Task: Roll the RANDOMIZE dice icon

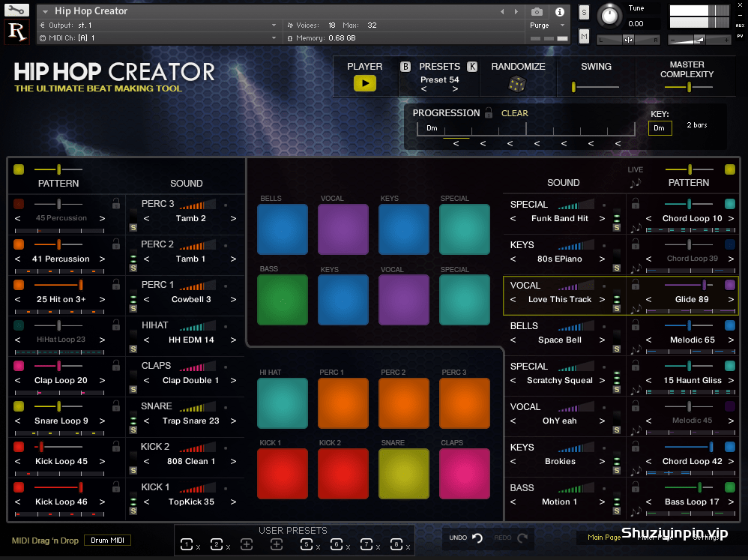Action: 516,85
